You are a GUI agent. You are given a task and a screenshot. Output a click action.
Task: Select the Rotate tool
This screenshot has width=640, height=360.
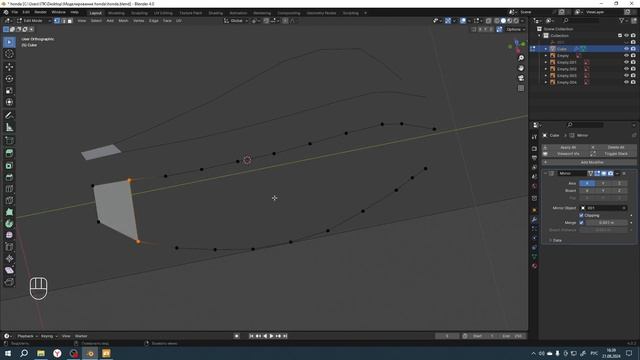tap(9, 78)
